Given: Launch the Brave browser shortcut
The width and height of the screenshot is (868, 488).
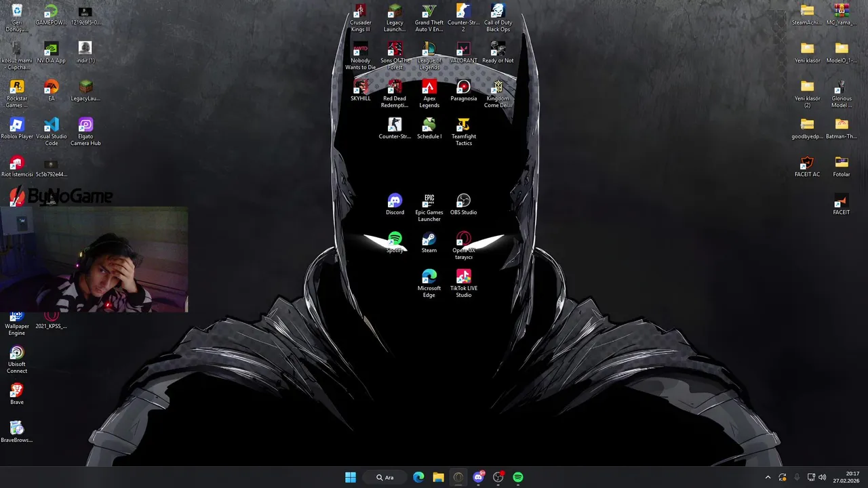Looking at the screenshot, I should [x=17, y=394].
